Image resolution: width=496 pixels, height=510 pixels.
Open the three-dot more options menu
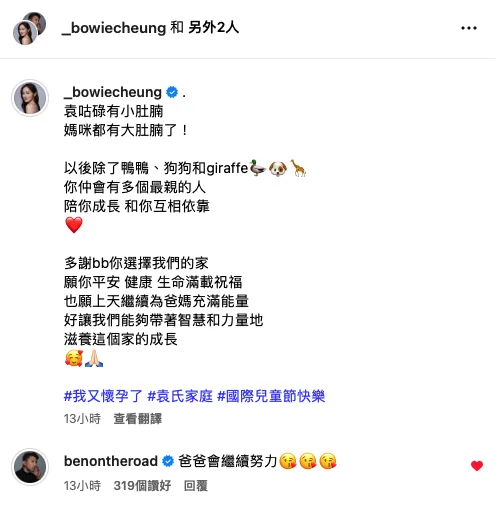click(x=469, y=28)
